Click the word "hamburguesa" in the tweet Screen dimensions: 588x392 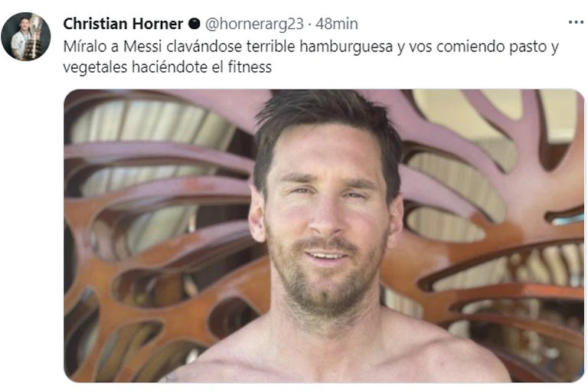click(346, 47)
